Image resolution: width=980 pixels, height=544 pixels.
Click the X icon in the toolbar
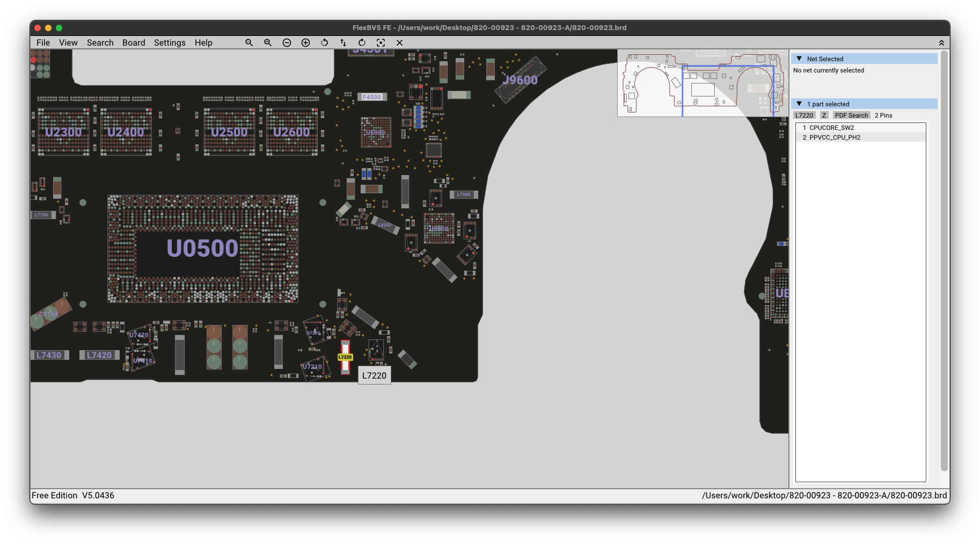click(x=399, y=42)
